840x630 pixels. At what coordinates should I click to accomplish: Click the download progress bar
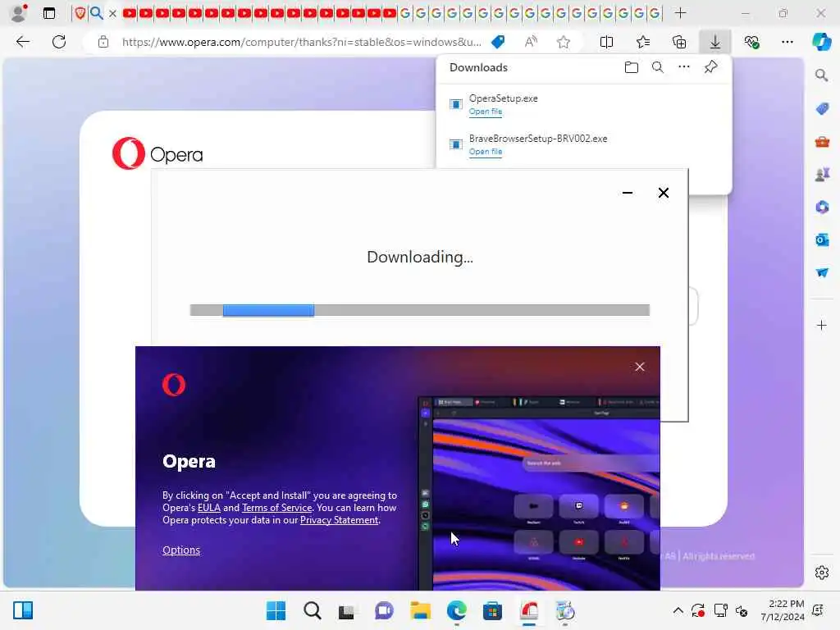(x=420, y=310)
